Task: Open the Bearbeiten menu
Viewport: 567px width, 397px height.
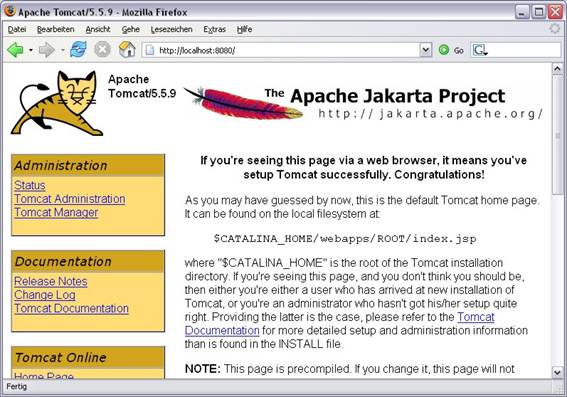Action: 56,29
